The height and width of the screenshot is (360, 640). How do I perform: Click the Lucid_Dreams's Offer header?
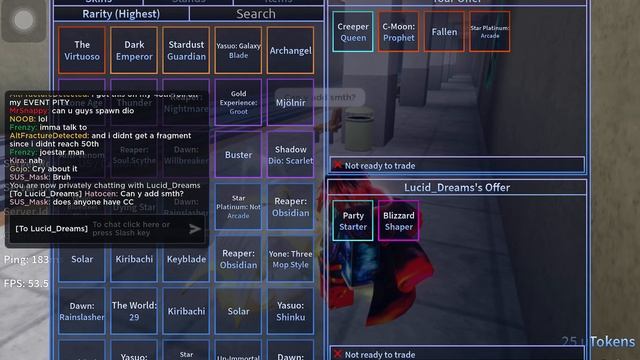tap(457, 187)
